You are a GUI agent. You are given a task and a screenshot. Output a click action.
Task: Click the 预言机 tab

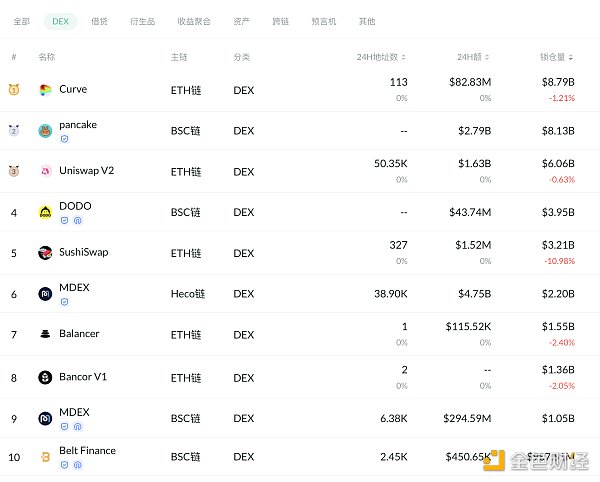[324, 21]
